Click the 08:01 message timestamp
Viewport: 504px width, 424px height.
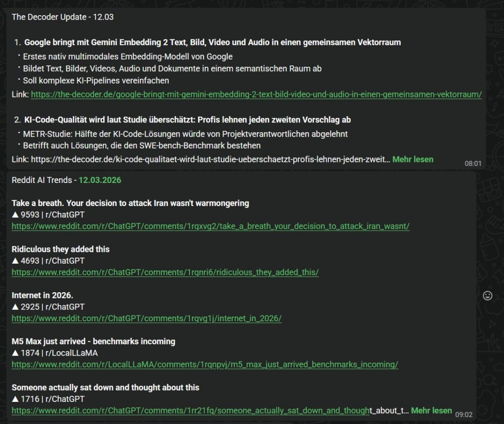[x=472, y=163]
